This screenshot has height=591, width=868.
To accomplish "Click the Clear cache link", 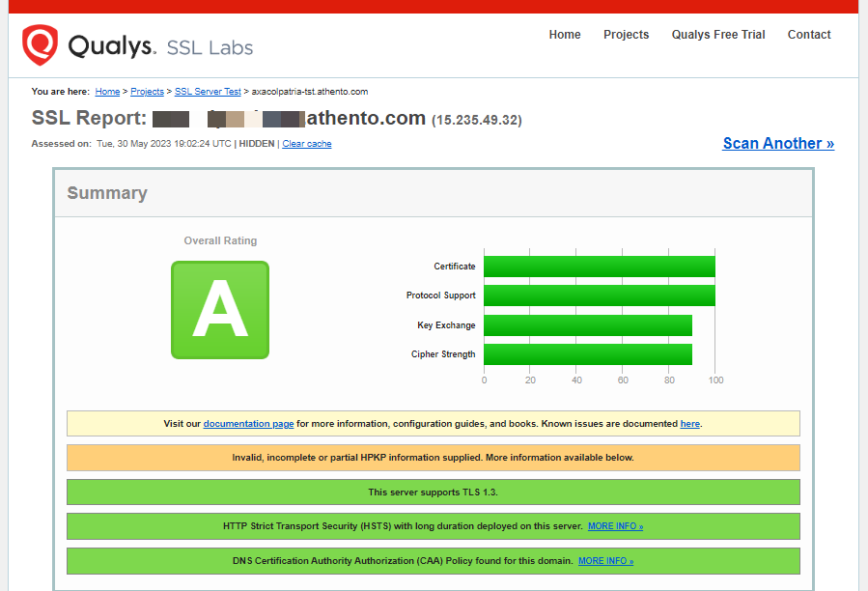I will (306, 144).
